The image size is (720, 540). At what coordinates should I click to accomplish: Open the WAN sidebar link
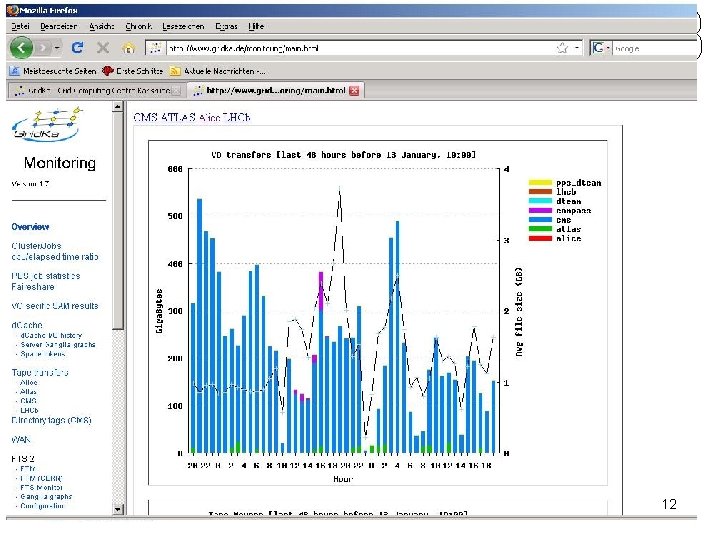[21, 439]
